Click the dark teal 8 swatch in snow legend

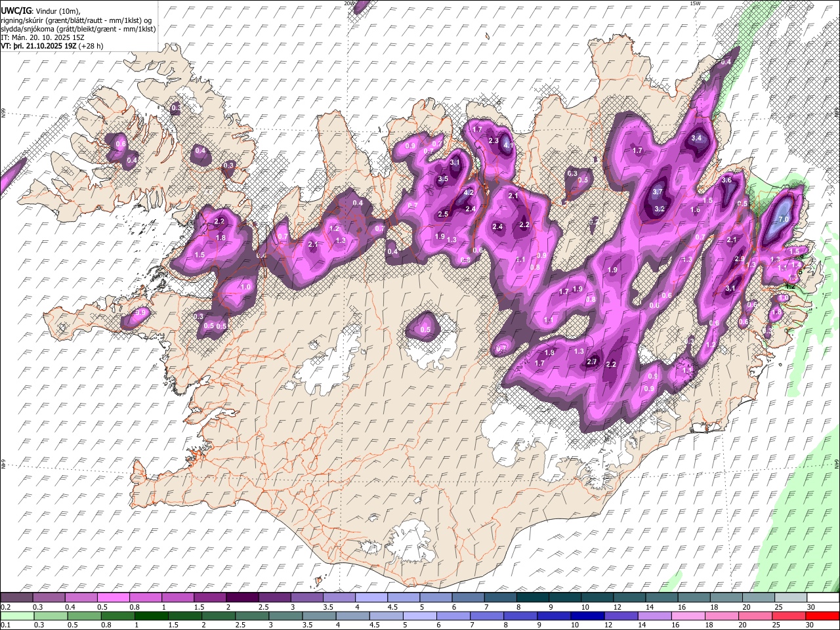[x=533, y=597]
